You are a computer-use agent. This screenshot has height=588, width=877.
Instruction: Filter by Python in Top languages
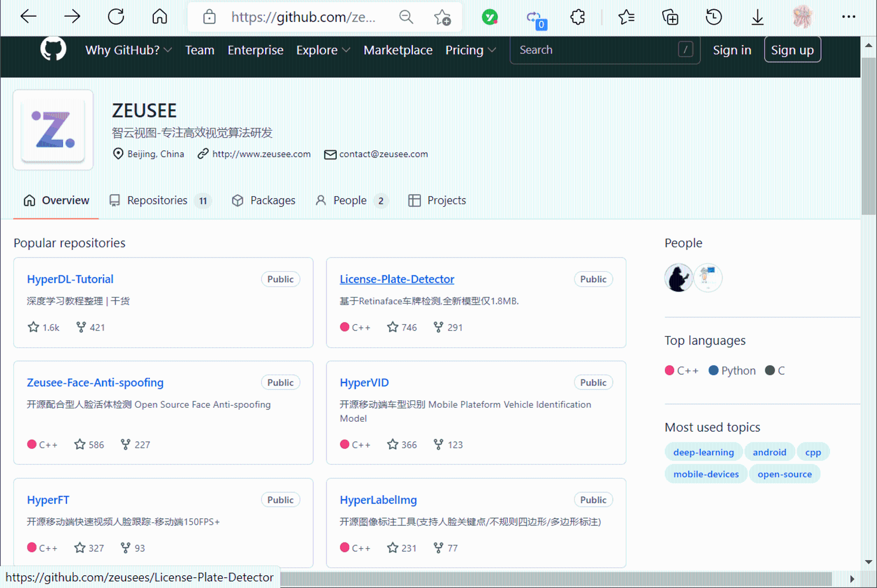tap(732, 371)
